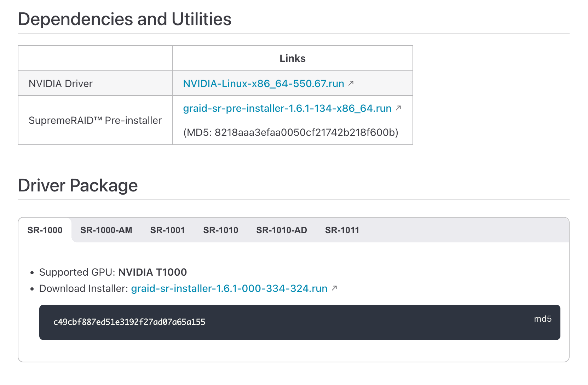Screen dimensions: 588x385
Task: Click external-link arrow icon after graid-sr-installer link
Action: [334, 288]
